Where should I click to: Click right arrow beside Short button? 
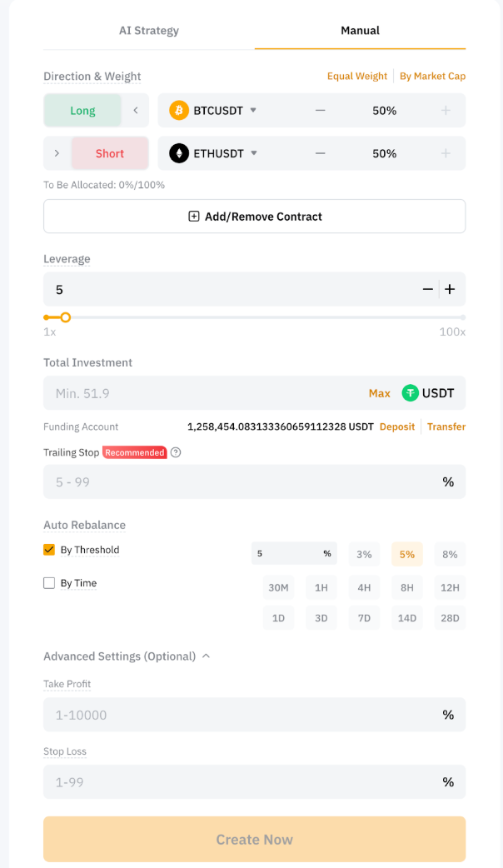[x=57, y=153]
